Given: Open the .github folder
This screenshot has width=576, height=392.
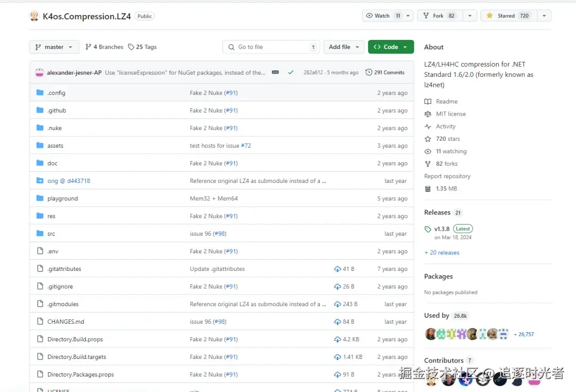Looking at the screenshot, I should tap(57, 110).
